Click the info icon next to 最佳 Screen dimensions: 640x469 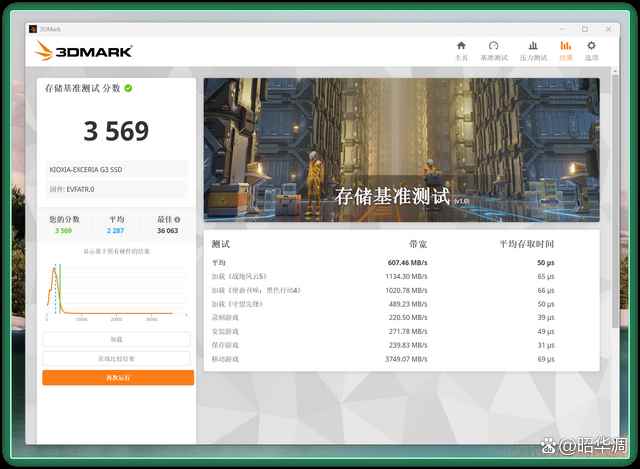[178, 220]
